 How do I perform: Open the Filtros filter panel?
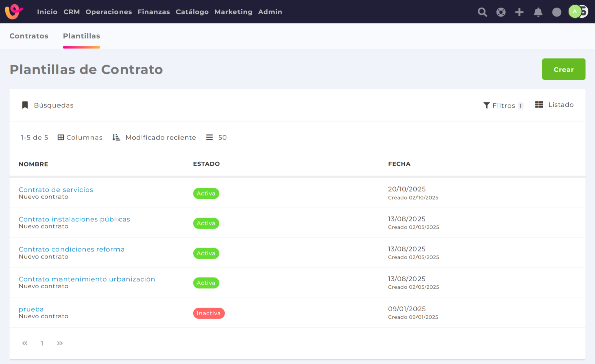(503, 105)
